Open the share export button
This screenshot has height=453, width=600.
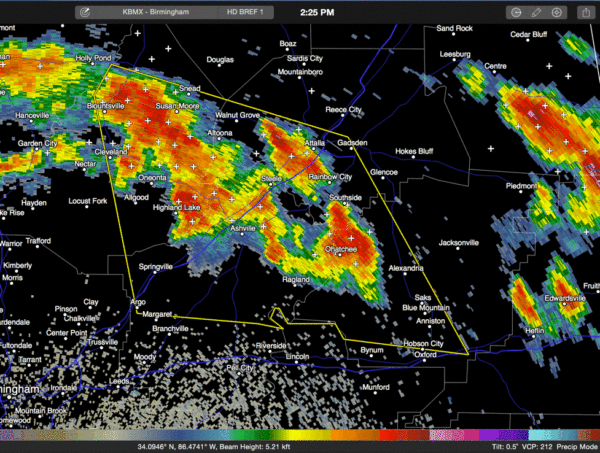[x=585, y=13]
